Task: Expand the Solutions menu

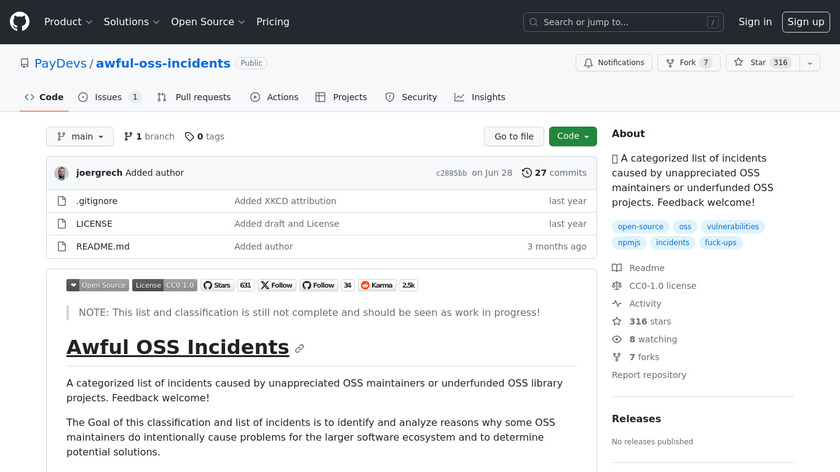Action: click(x=132, y=22)
